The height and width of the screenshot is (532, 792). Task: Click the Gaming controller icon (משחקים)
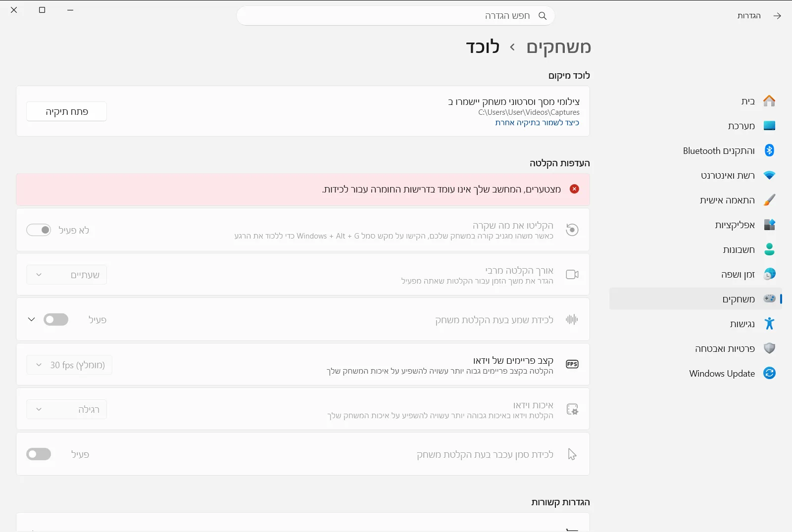(x=769, y=298)
